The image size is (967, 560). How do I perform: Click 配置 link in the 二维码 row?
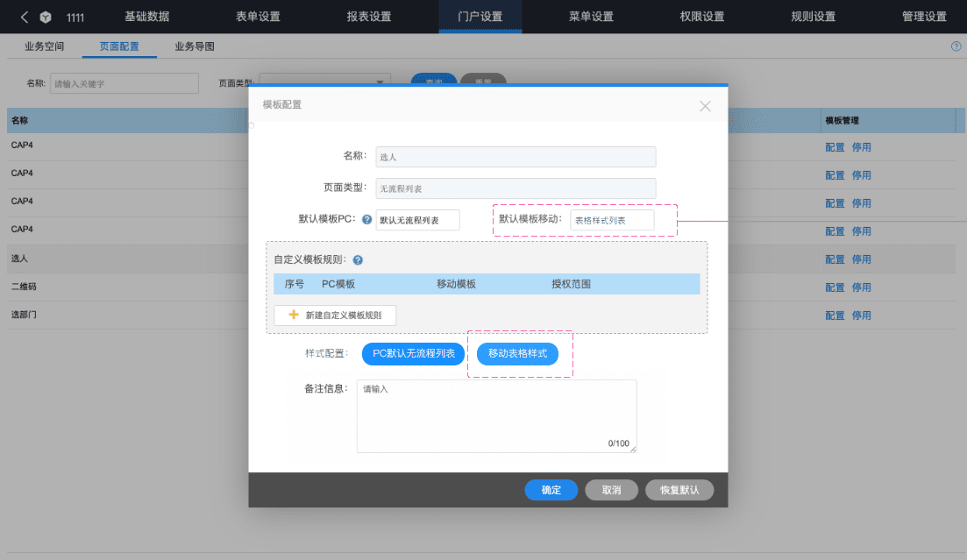click(835, 287)
